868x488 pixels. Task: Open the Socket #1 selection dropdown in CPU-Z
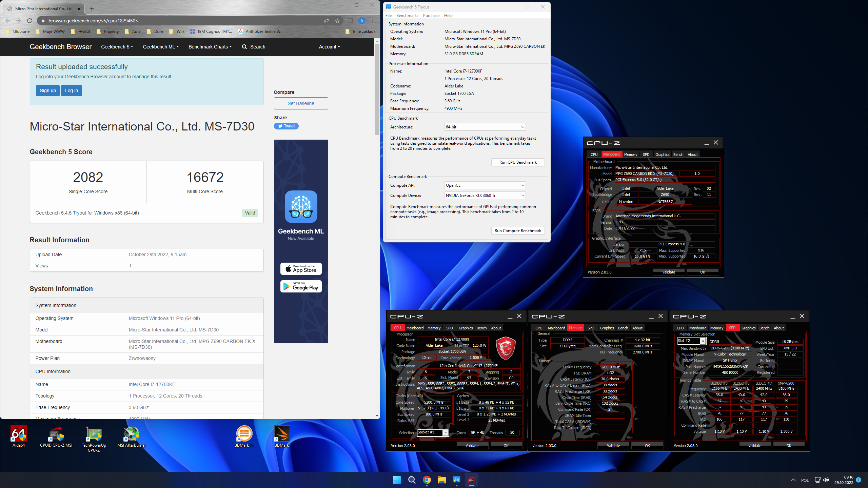tap(433, 432)
